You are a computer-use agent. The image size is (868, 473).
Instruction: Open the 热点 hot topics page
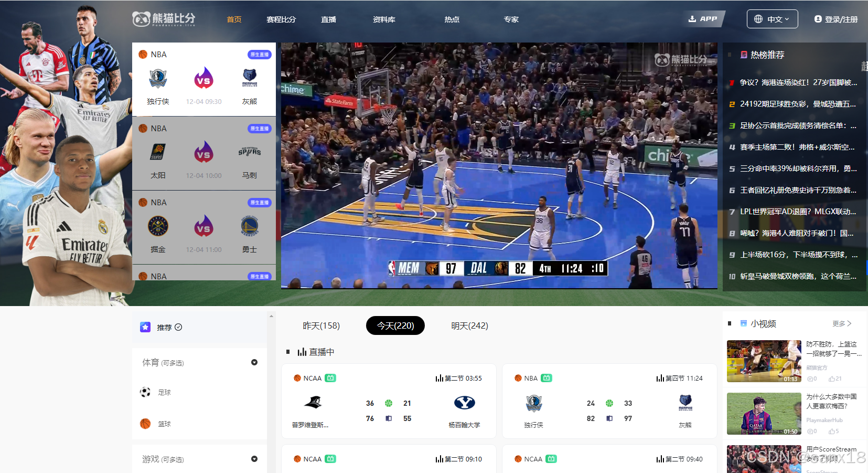(x=452, y=19)
